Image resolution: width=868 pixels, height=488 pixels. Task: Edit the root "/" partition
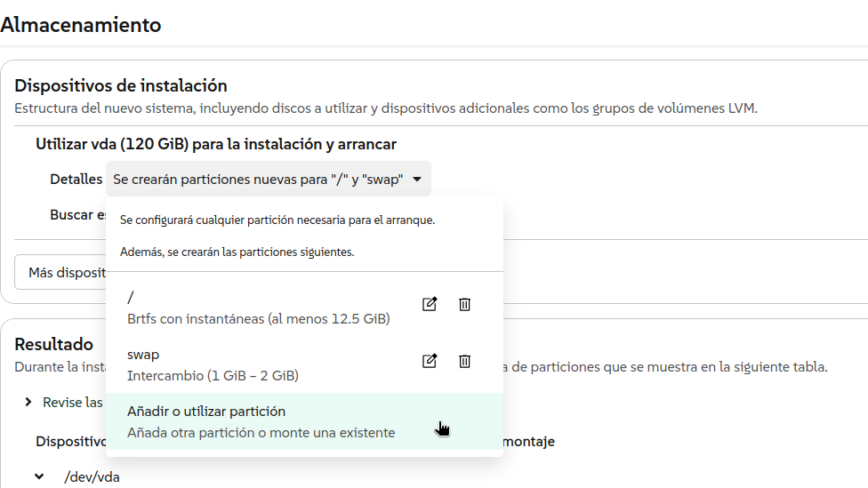click(430, 305)
